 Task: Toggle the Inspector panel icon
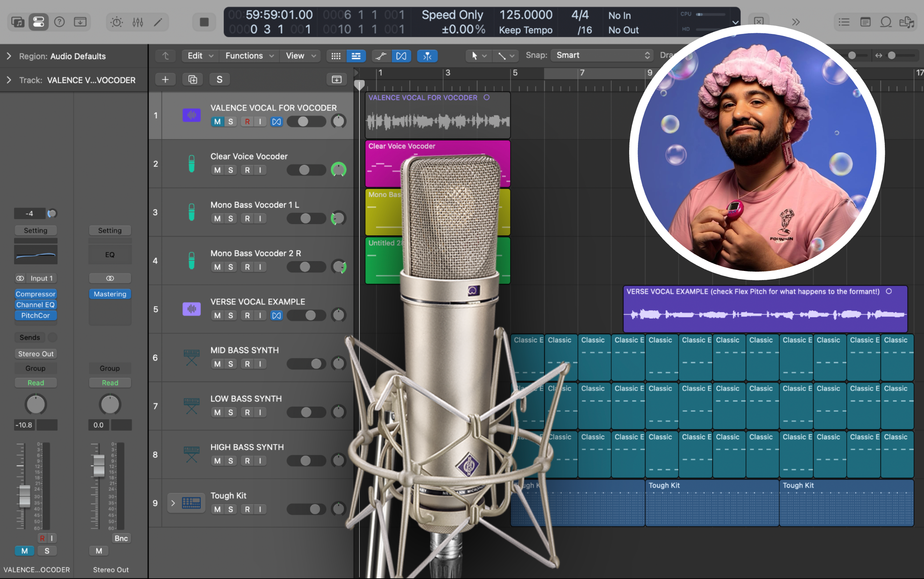(x=38, y=22)
